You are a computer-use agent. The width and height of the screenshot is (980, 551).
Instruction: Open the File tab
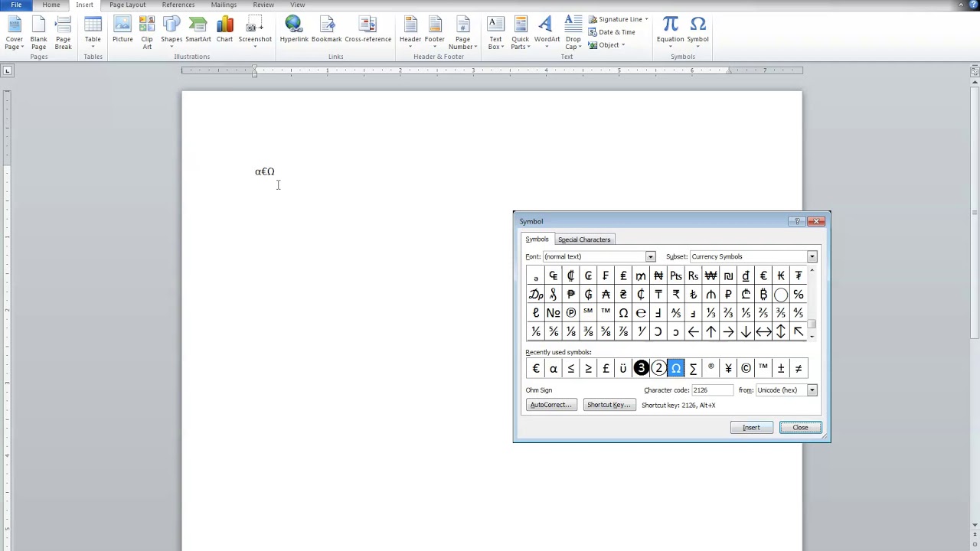16,5
